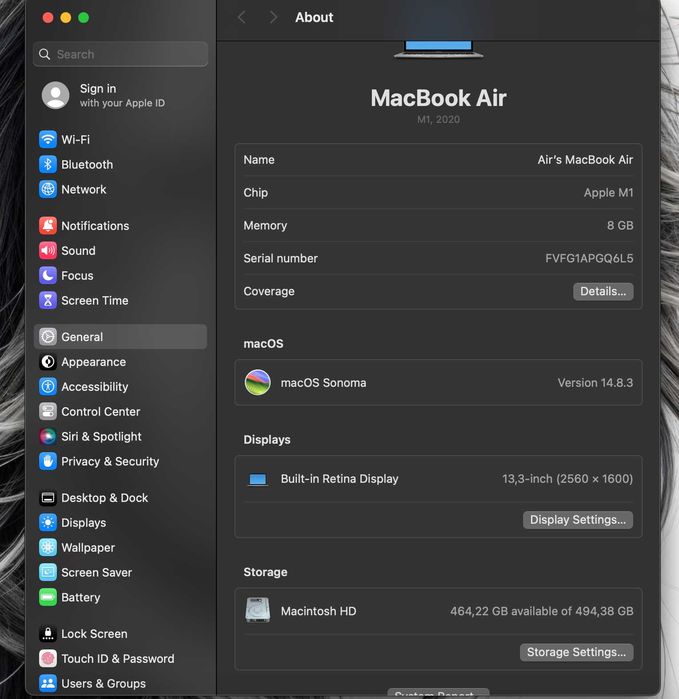Click the 13,3-inch (2560 × 1600) text

point(567,479)
